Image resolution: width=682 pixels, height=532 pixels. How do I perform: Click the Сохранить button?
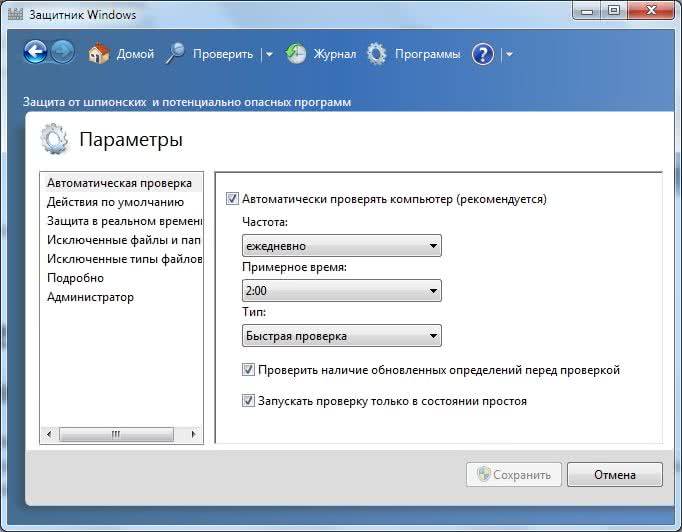coord(514,475)
